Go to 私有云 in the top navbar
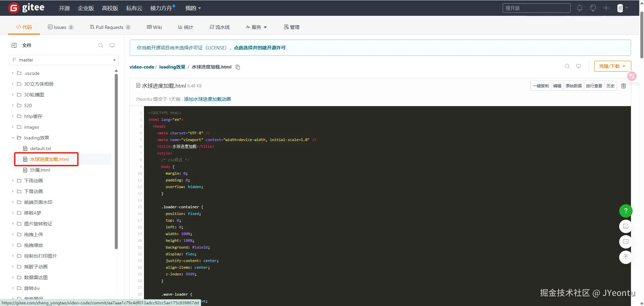644x306 pixels. tap(134, 8)
